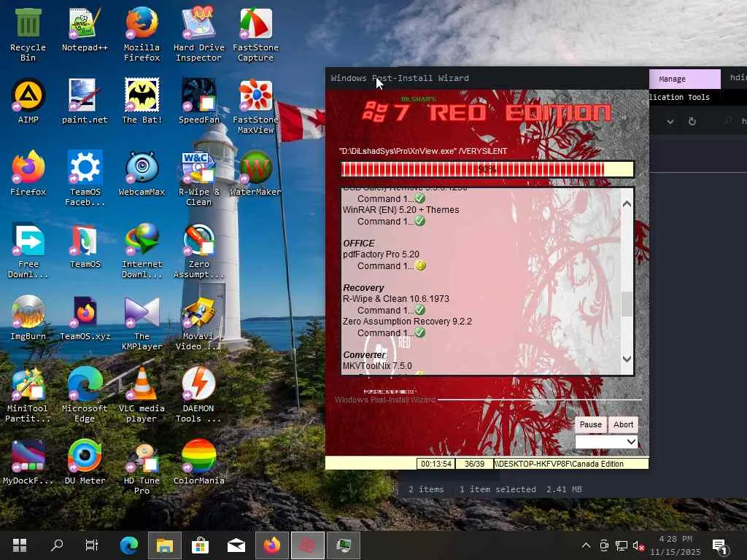Open the AIMP player icon
This screenshot has width=747, height=560.
click(x=28, y=101)
